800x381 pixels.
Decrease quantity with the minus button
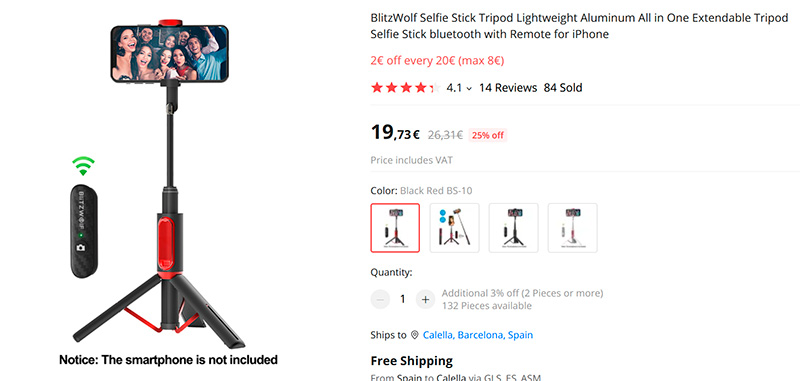click(x=380, y=299)
